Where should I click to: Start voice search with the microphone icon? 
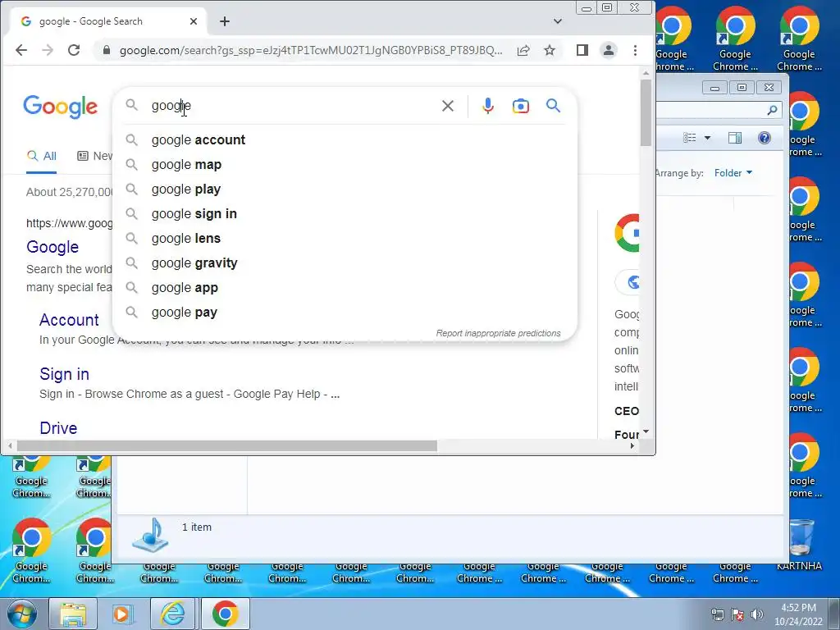(x=487, y=106)
